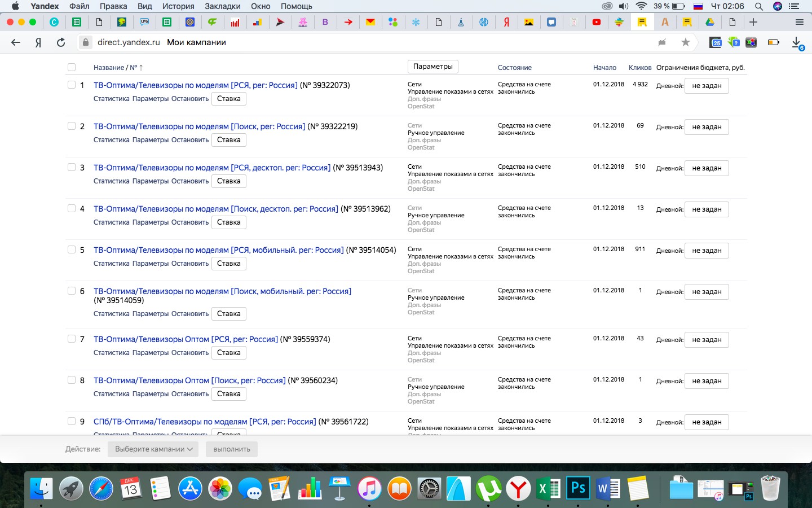Switch to Yandex Browser in the dock
Viewport: 812px width, 508px height.
518,488
